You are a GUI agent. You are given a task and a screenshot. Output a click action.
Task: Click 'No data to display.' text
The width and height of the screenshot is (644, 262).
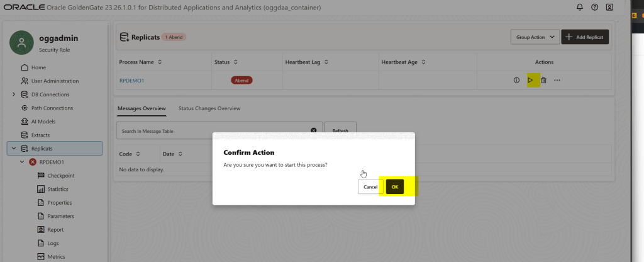pyautogui.click(x=142, y=169)
